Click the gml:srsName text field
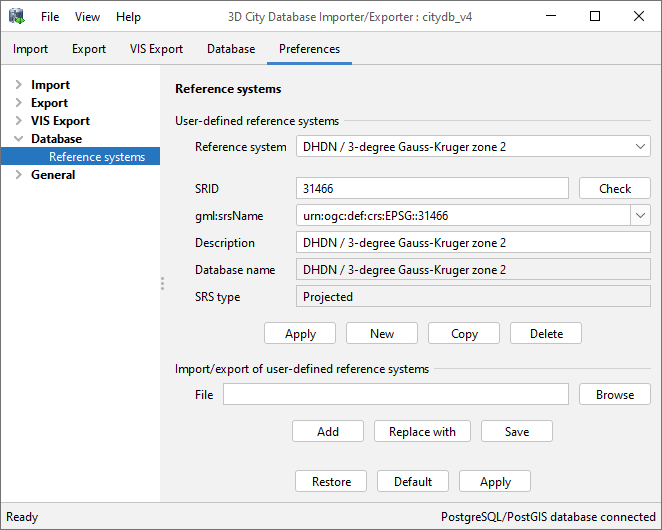The width and height of the screenshot is (662, 530). (463, 215)
